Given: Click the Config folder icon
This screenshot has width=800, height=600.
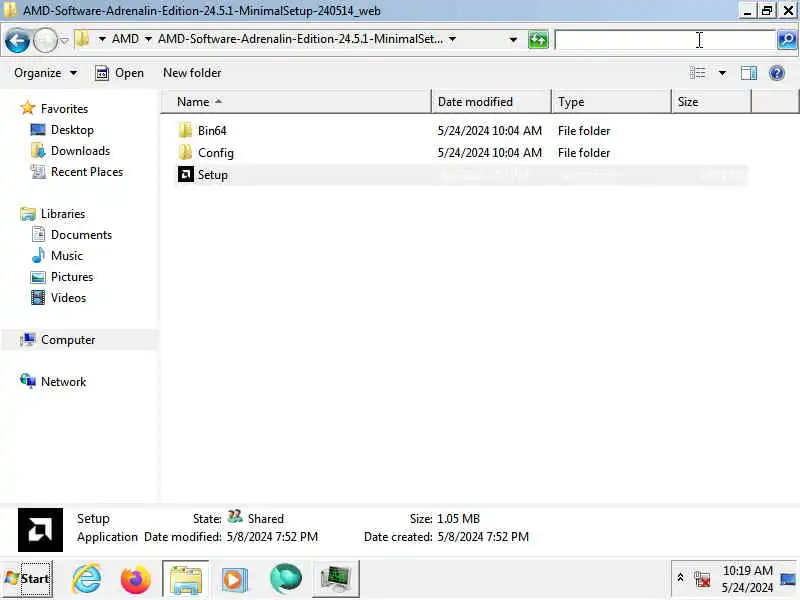Looking at the screenshot, I should coord(185,152).
